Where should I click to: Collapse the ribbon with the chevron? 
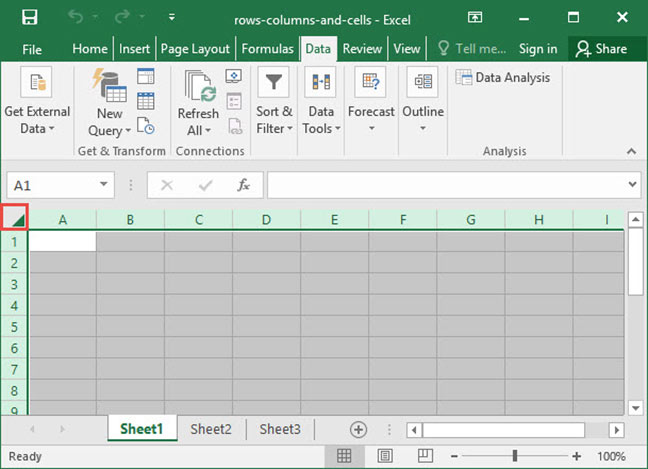pyautogui.click(x=631, y=151)
